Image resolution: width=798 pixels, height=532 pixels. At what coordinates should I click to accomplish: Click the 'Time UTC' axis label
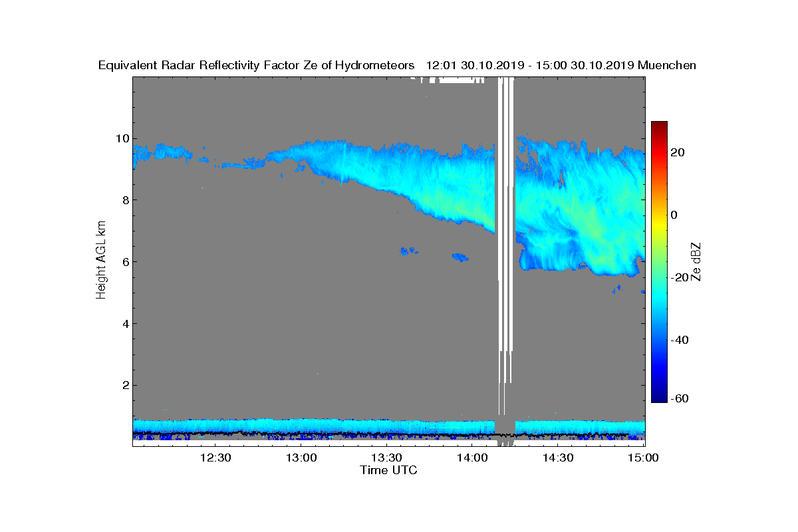point(389,470)
